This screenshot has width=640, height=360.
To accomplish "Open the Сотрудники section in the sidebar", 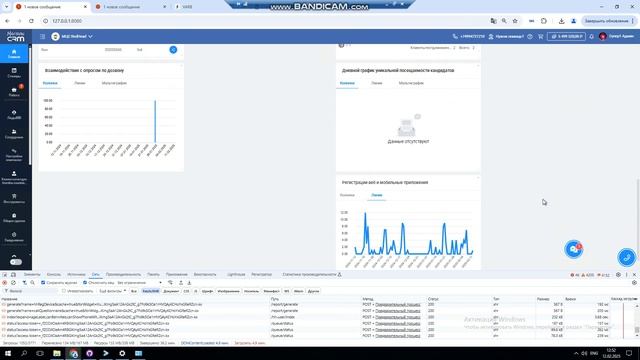I will pyautogui.click(x=14, y=134).
